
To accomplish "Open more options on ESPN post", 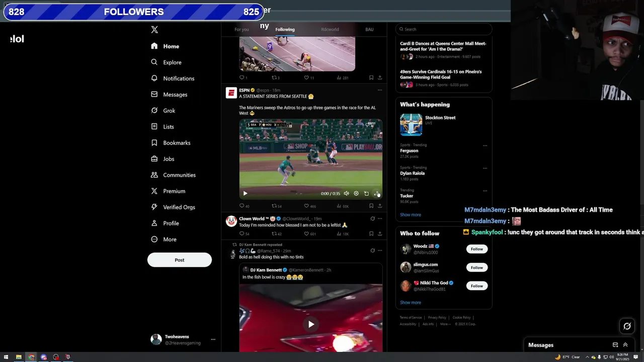I will click(380, 90).
